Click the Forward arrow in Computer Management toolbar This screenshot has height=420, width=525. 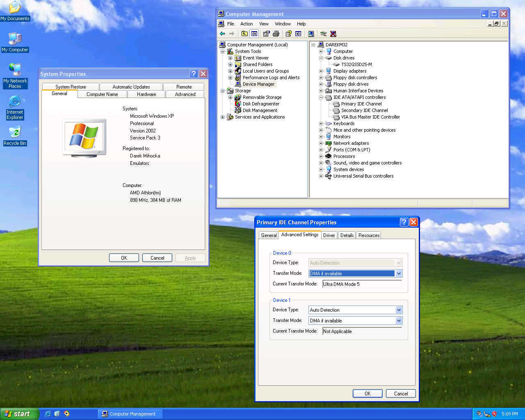[232, 34]
